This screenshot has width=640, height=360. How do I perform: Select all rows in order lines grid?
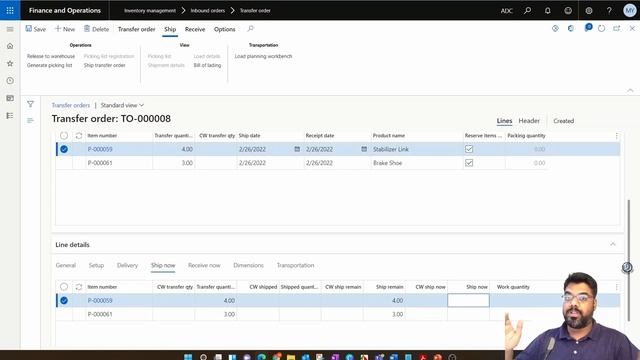(x=64, y=136)
